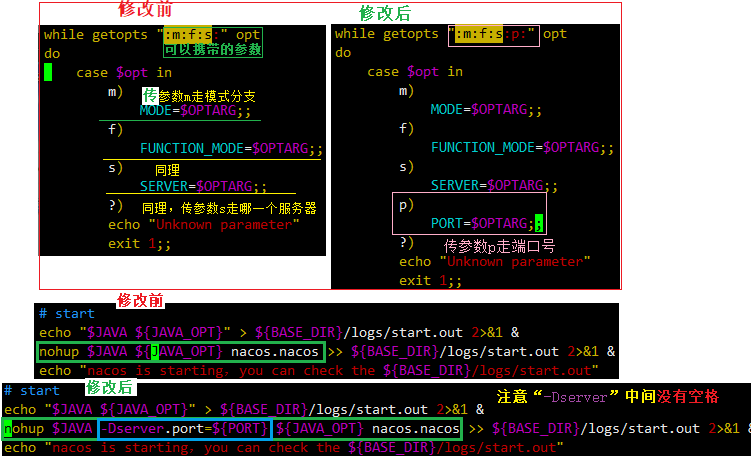Screen dimensions: 751x457
Task: Click the green cursor on the "J" of ${JAVA_OPT}
Action: click(x=155, y=352)
